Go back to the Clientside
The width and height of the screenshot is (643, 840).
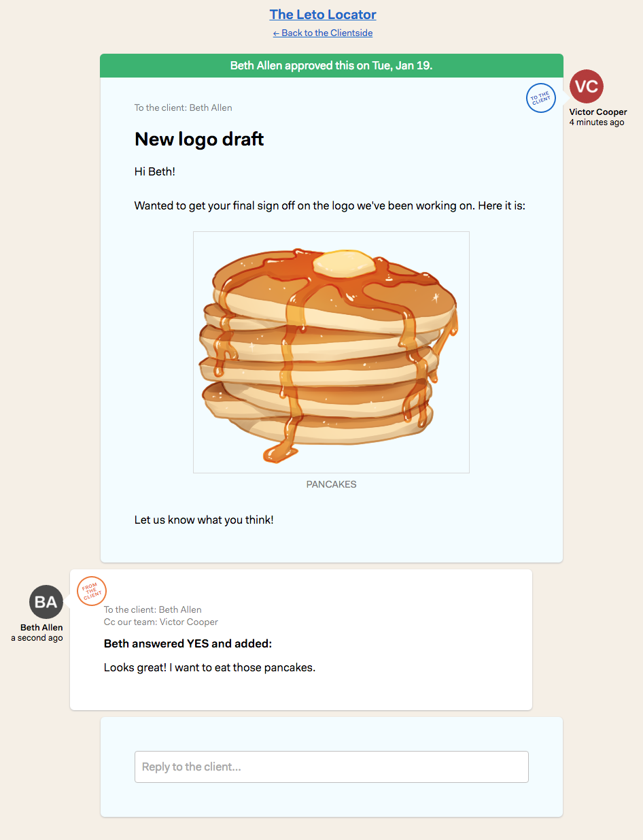click(323, 33)
